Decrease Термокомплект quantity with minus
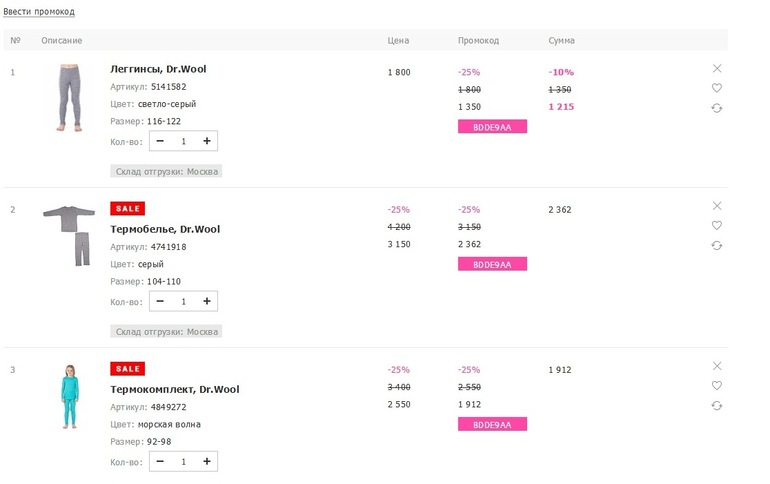Screen dimensions: 770x484 coord(160,461)
